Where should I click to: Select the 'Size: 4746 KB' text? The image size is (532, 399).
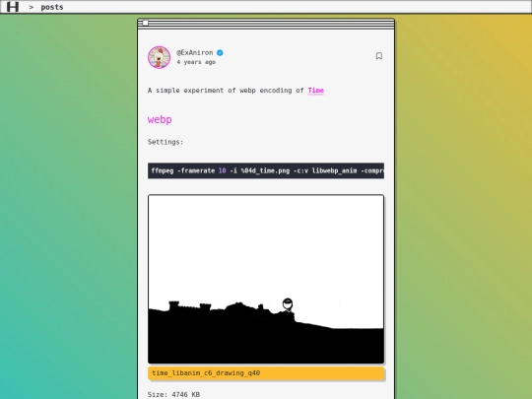[x=173, y=395]
